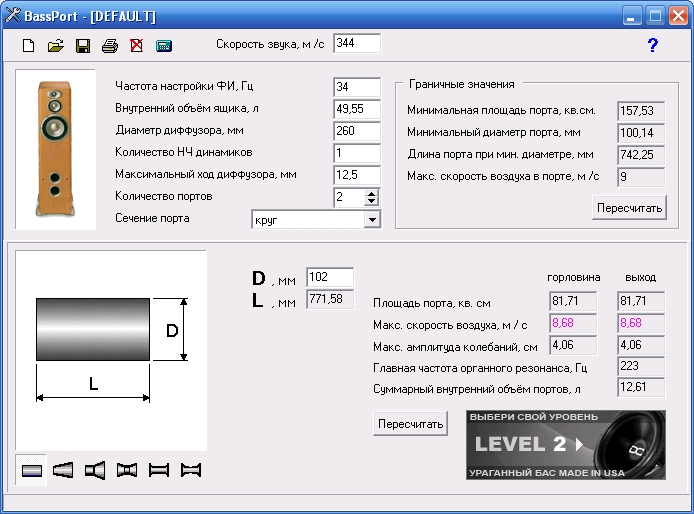Click выход air speed value 8,68
Viewport: 694px width, 514px height.
point(641,323)
